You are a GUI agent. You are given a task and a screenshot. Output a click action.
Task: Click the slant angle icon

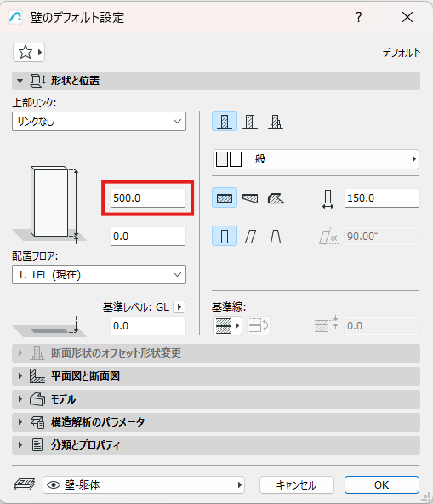[328, 237]
